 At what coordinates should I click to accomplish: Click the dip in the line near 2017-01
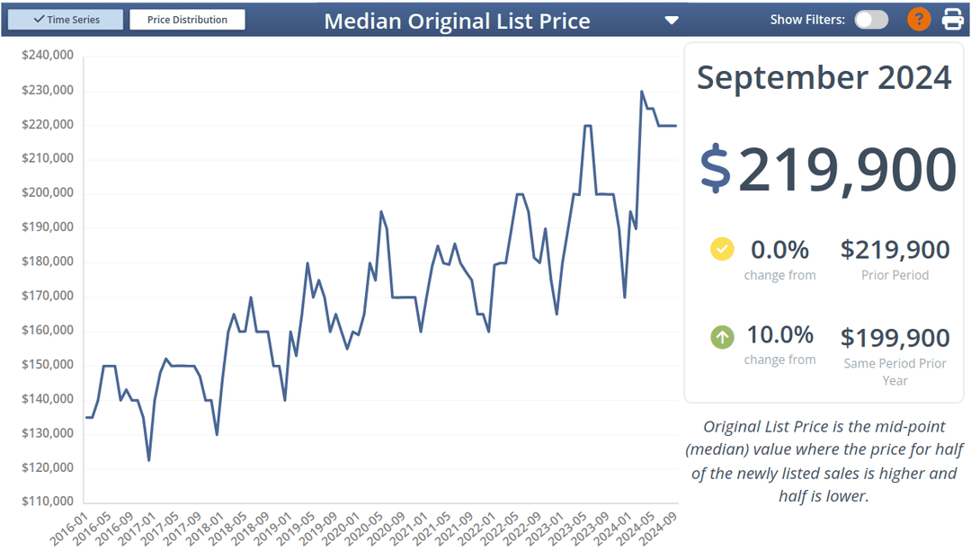pos(148,459)
